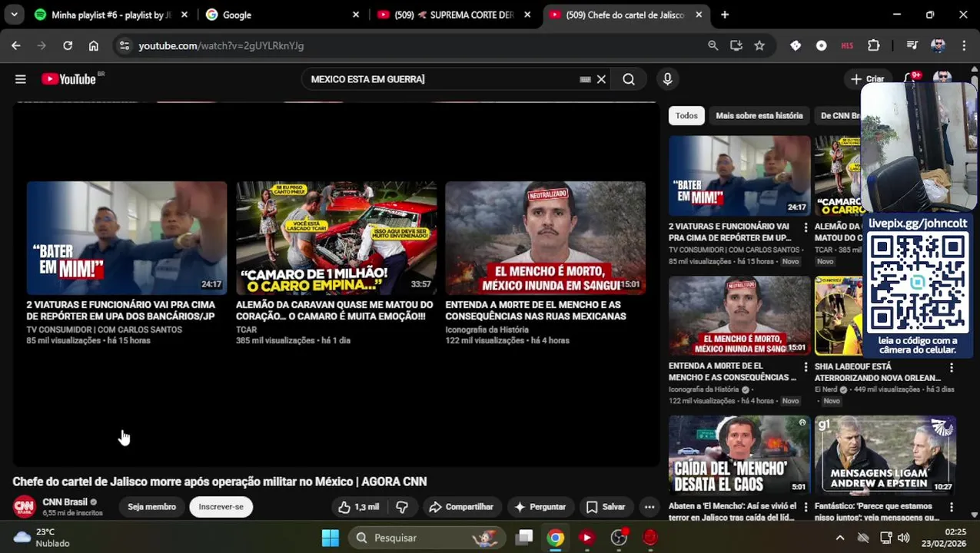Open the YouTube hamburger guide menu
The height and width of the screenshot is (553, 980).
[x=21, y=79]
